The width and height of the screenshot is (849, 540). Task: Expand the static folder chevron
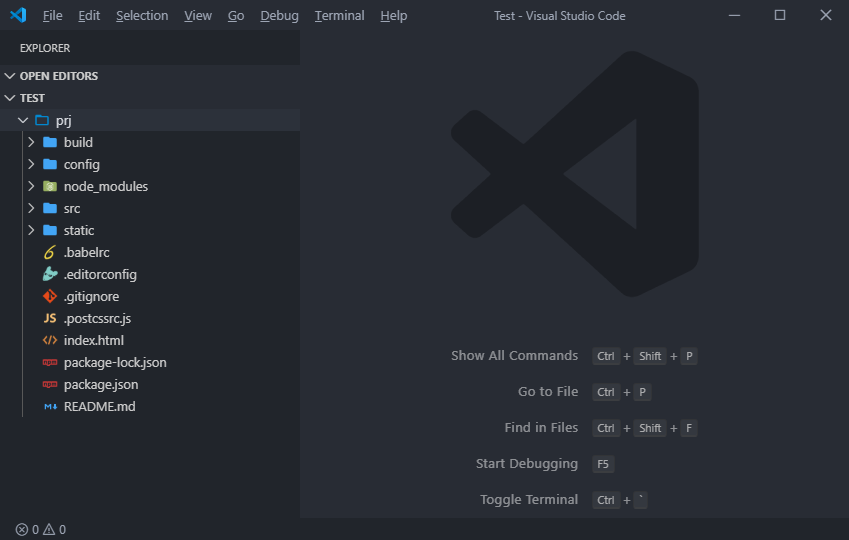(31, 230)
